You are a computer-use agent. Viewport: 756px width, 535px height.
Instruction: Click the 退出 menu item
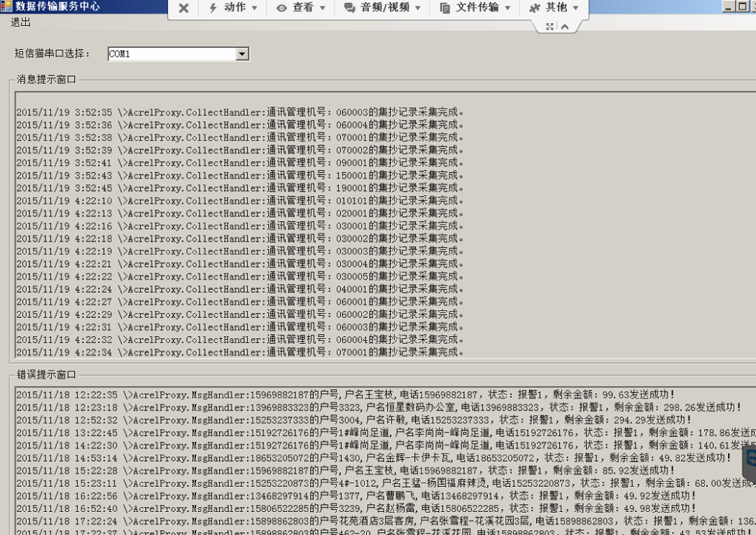pyautogui.click(x=19, y=22)
